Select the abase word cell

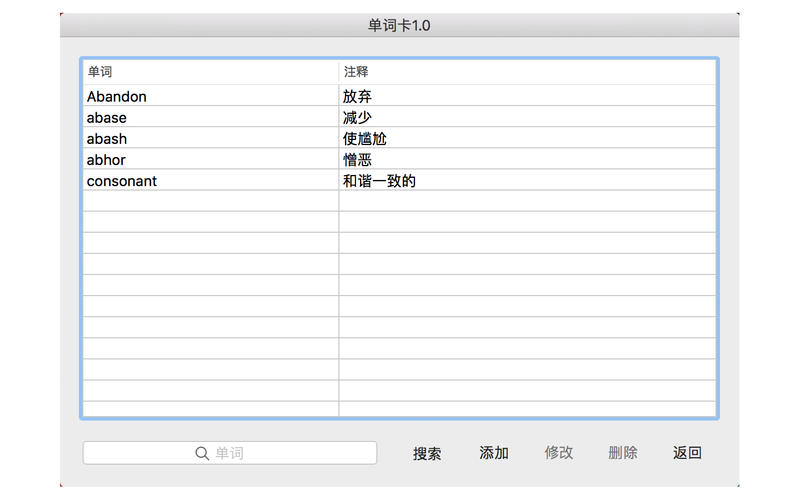107,118
